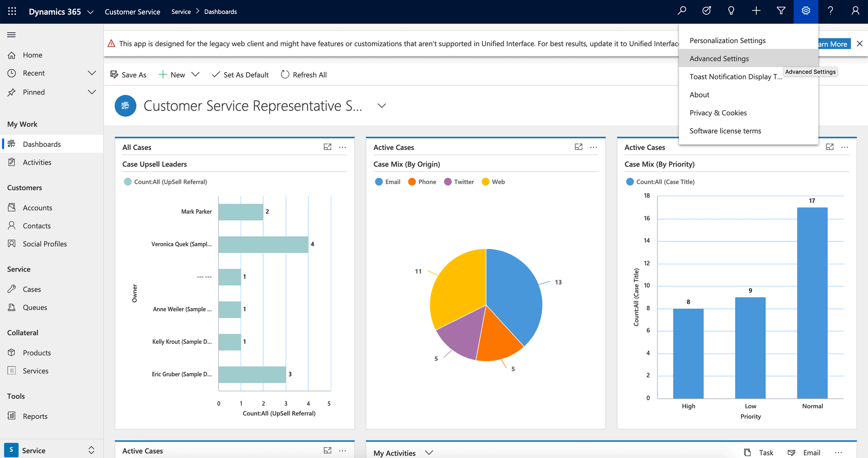Open the Dynamics 365 app launcher

(x=12, y=11)
